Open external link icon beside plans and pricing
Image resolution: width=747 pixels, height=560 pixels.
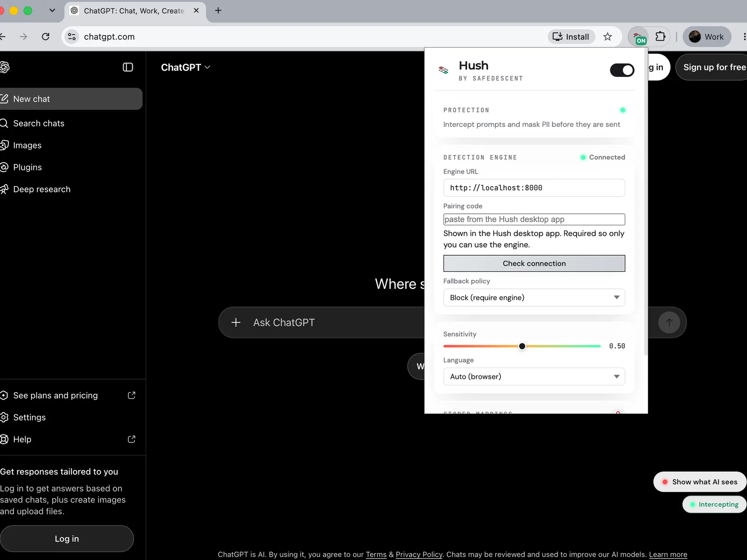coord(132,395)
